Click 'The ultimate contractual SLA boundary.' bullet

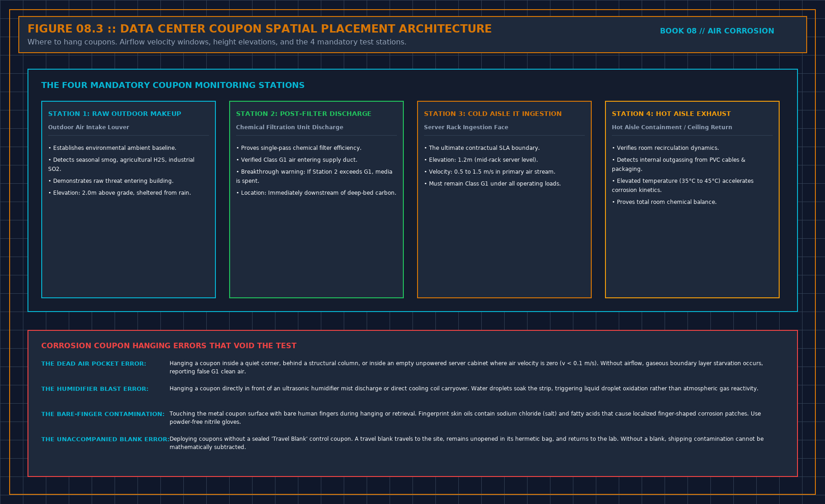(482, 148)
